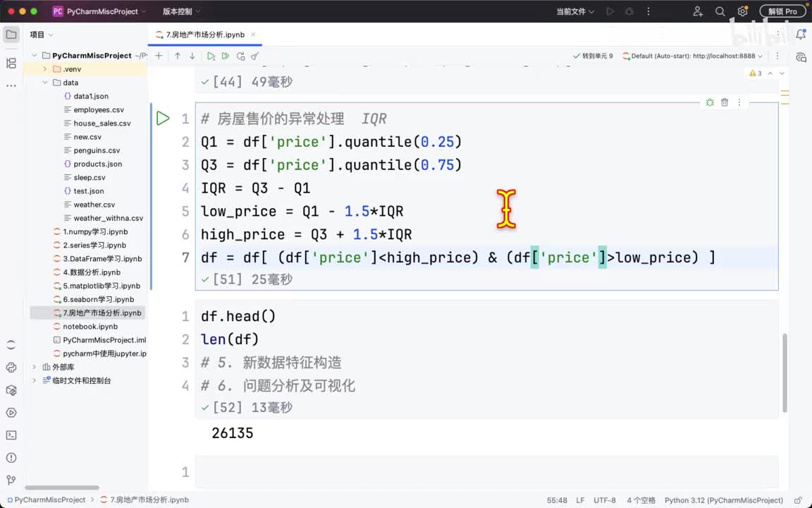Open the Git version control tool window
This screenshot has height=508, width=812.
point(11,480)
